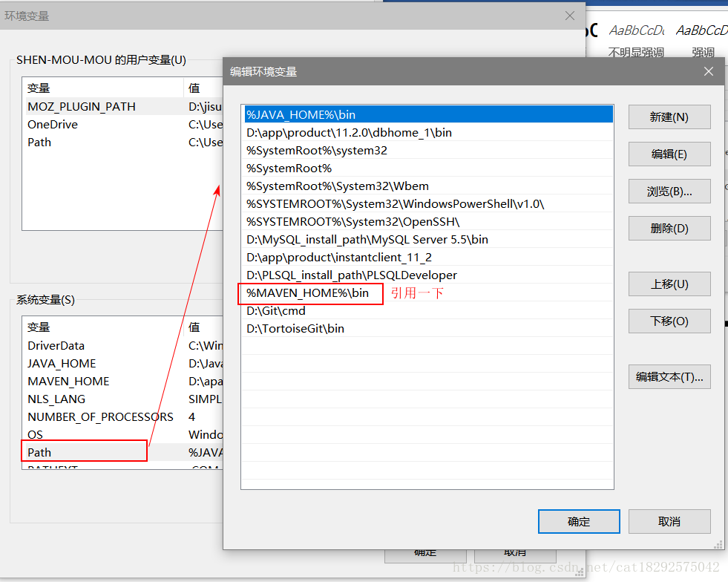Viewport: 728px width, 582px height.
Task: Move entry up with 上移(U)
Action: pos(669,284)
